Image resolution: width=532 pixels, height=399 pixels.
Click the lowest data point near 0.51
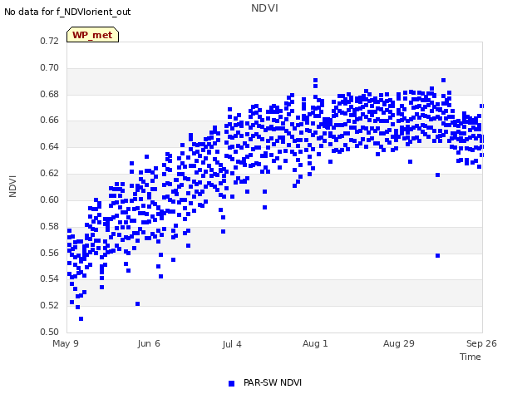[x=81, y=319]
